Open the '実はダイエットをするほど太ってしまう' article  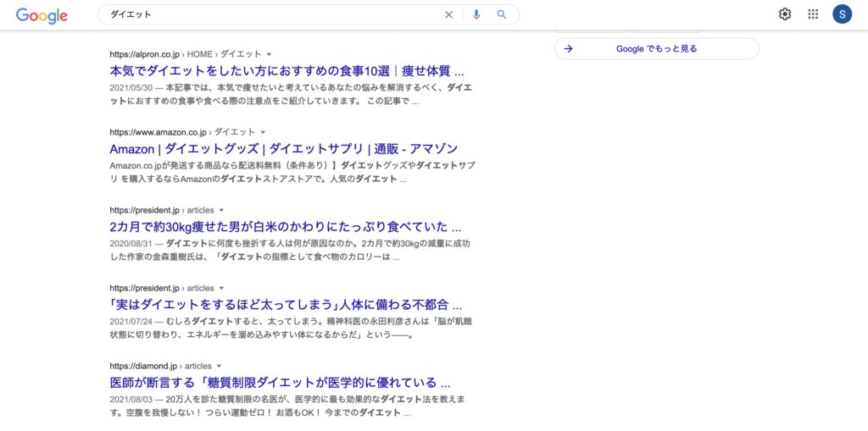[285, 305]
